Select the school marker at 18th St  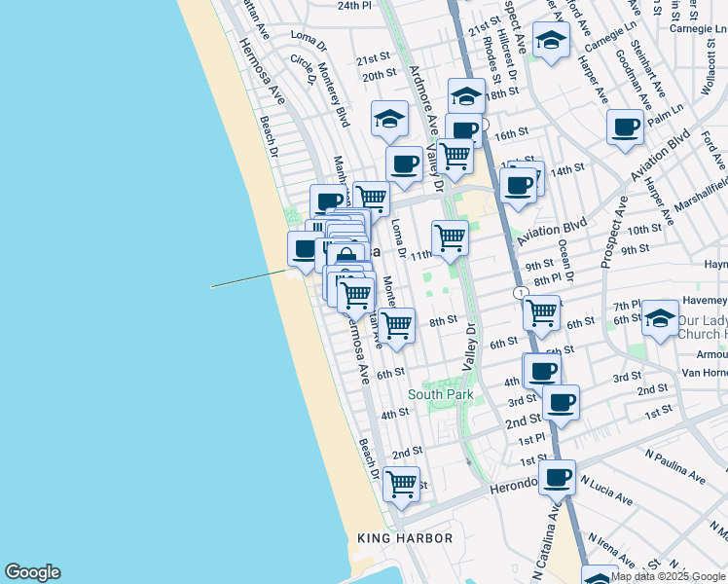click(x=466, y=95)
